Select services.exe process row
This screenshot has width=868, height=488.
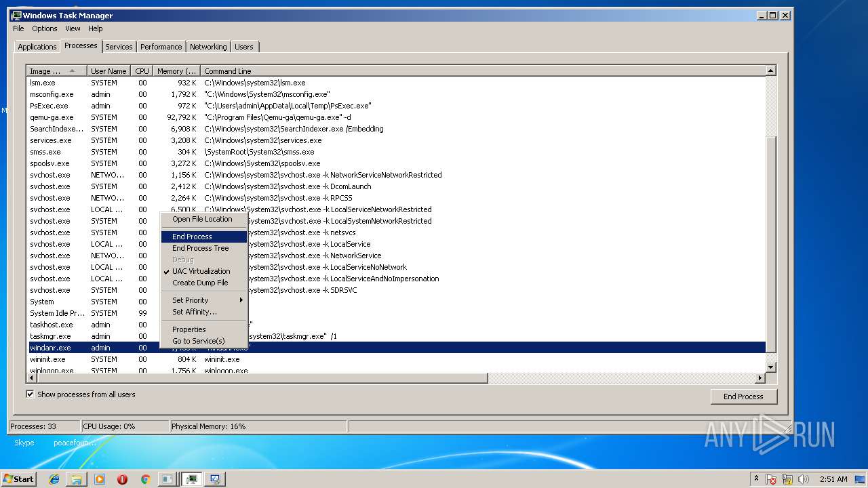tap(396, 140)
